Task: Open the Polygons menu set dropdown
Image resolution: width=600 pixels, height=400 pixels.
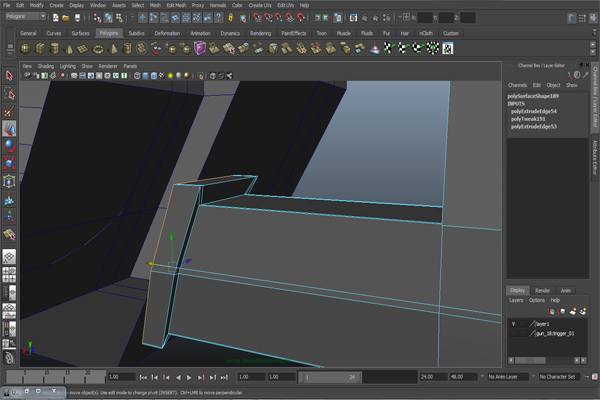Action: (26, 16)
